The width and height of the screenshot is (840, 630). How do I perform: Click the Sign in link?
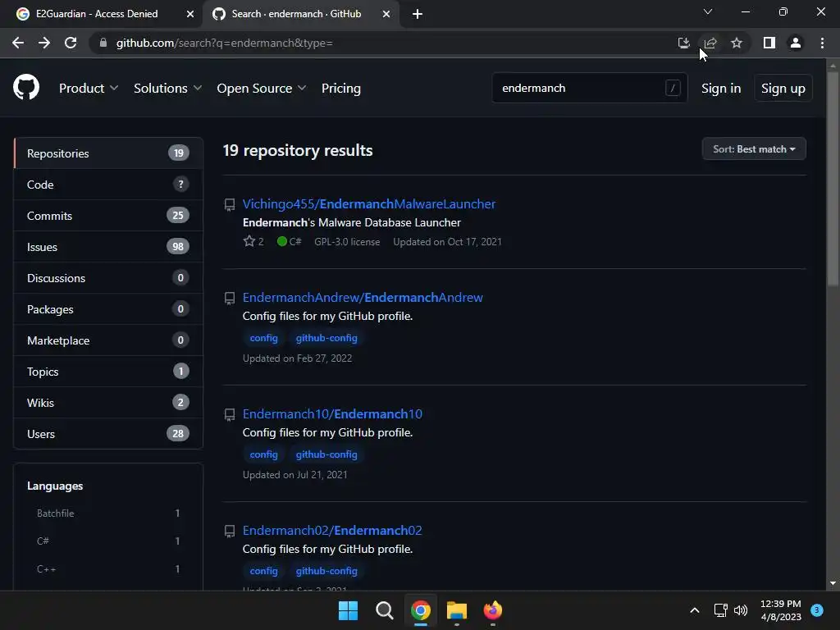click(x=721, y=89)
